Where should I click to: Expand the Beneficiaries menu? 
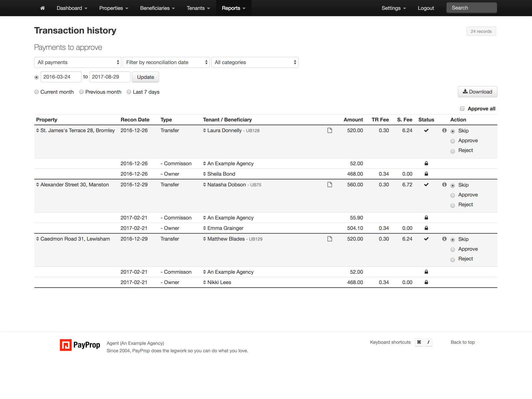[157, 8]
